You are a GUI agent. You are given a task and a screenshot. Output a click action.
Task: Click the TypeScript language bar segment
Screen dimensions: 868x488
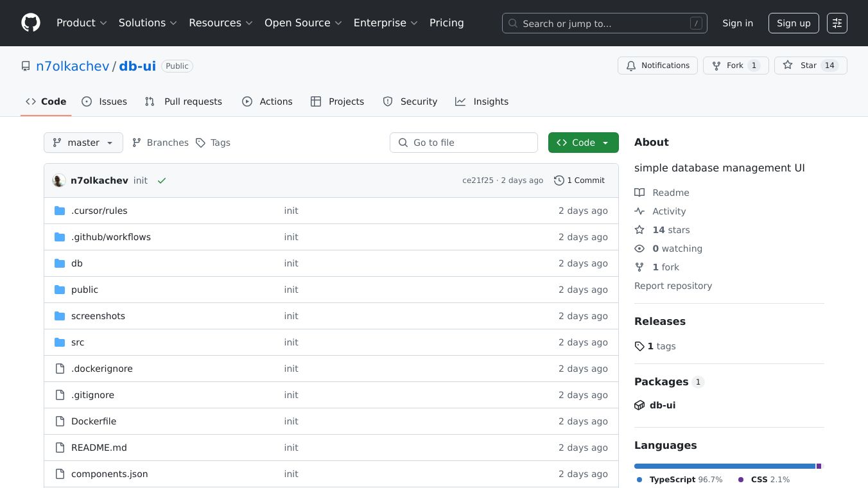(x=724, y=466)
